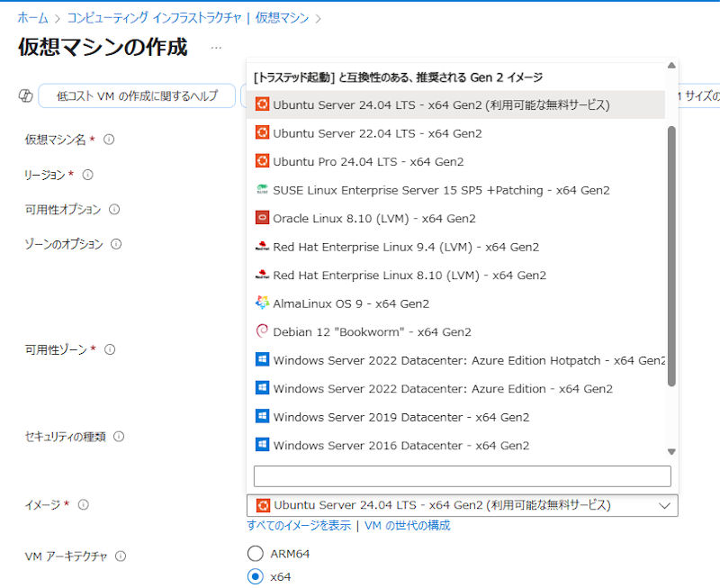The height and width of the screenshot is (588, 720).
Task: Click info icon beside リージョン label
Action: 88,175
